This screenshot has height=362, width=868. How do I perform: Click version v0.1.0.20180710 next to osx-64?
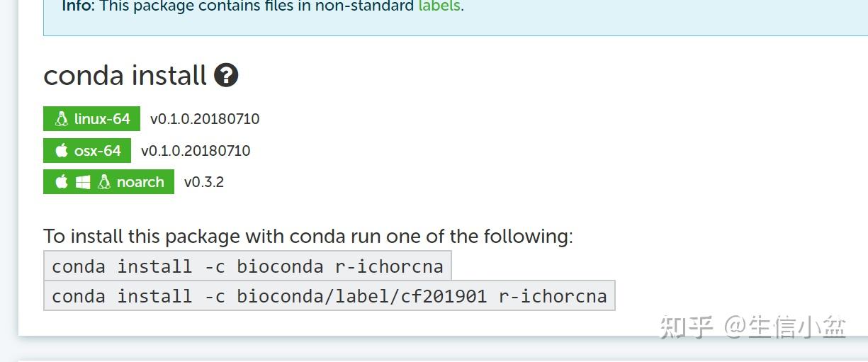pyautogui.click(x=196, y=151)
